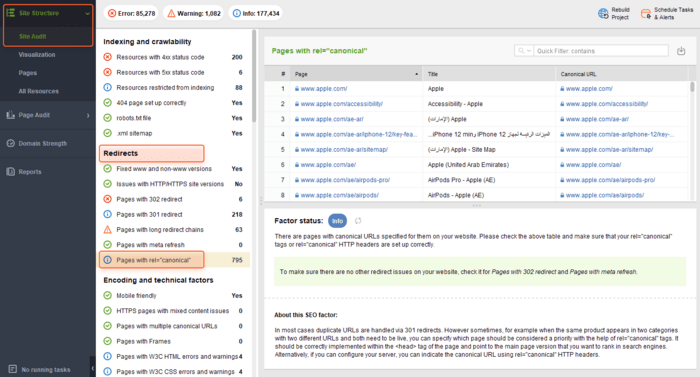Open canonical URL www.apple.com/ae/airpods/ link
The width and height of the screenshot is (700, 377).
tap(605, 195)
